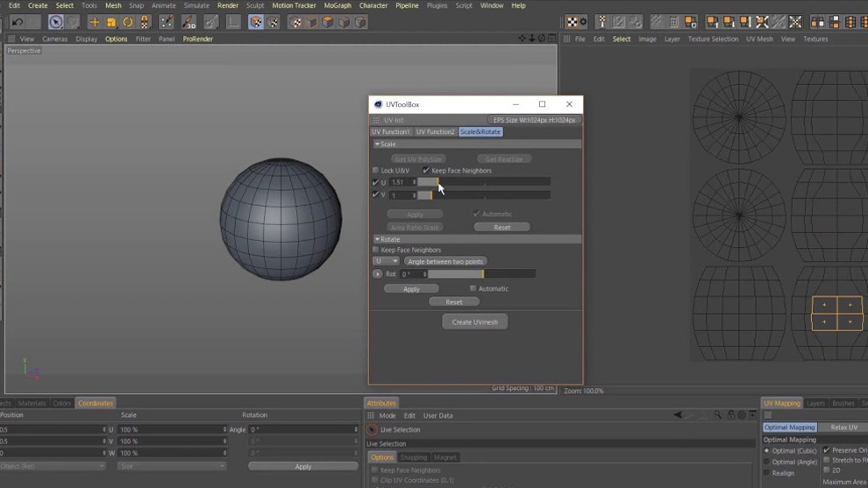Click Scale U 100 % stepper arrows
The height and width of the screenshot is (488, 868).
224,429
